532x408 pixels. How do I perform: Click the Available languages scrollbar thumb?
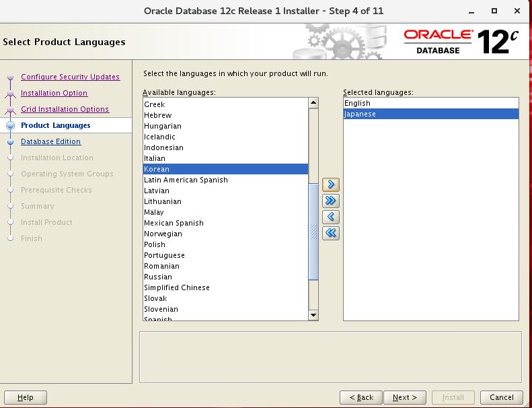coord(313,232)
